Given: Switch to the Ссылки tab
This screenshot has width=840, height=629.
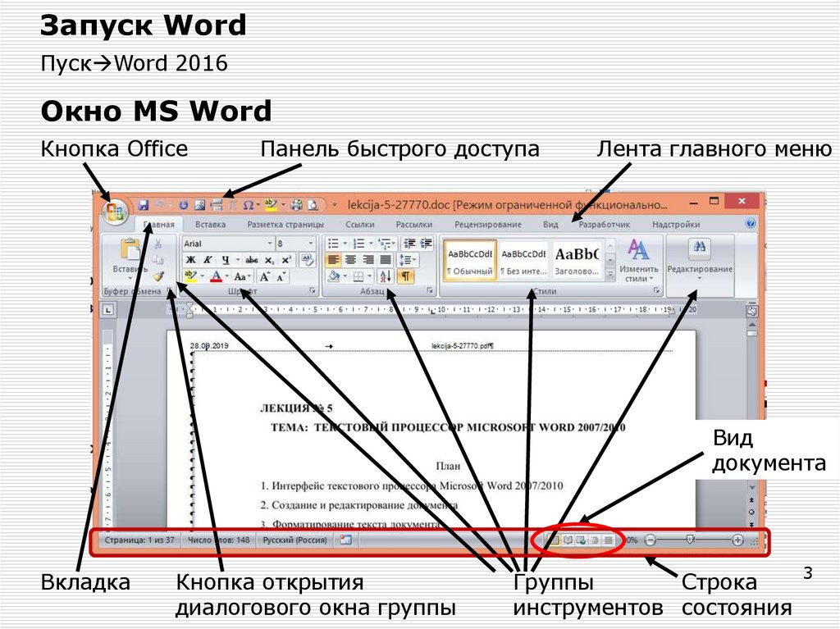Looking at the screenshot, I should 359,225.
